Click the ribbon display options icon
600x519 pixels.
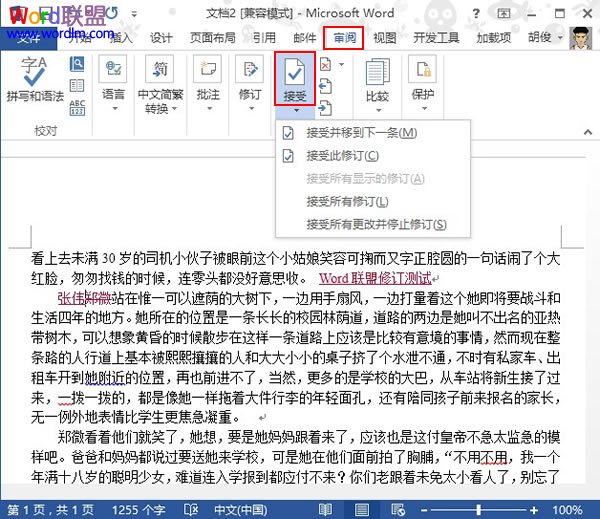coord(504,14)
